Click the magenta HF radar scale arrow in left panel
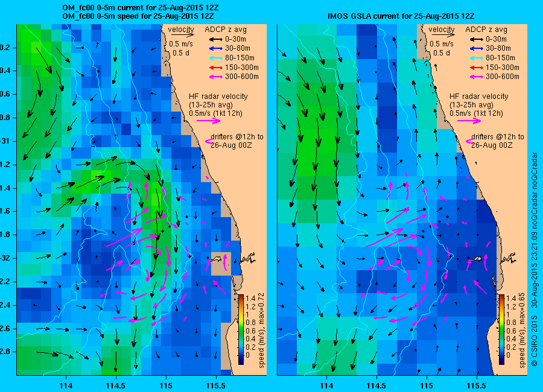Image resolution: width=543 pixels, height=392 pixels. (209, 121)
